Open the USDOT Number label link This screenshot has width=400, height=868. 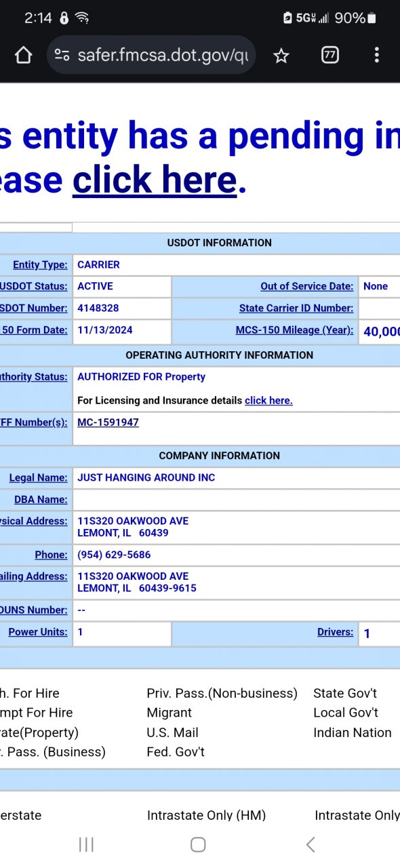point(34,308)
